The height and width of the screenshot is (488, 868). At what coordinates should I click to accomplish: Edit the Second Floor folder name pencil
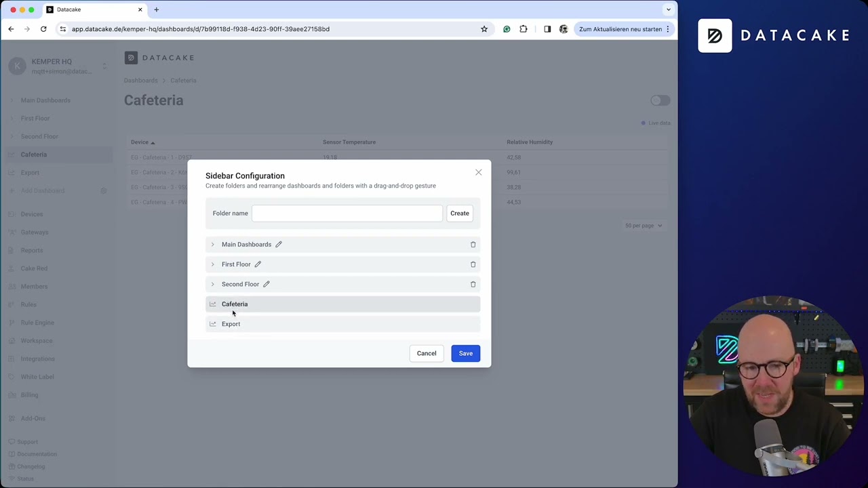point(267,284)
